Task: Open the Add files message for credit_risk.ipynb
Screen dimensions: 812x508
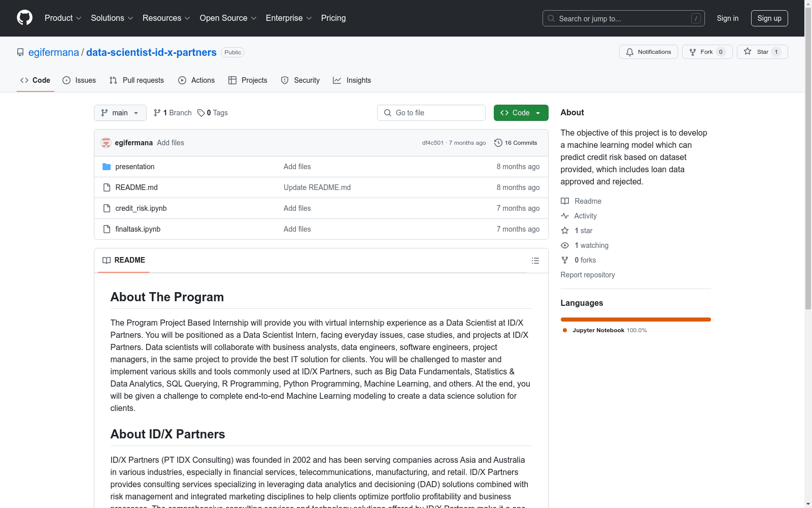Action: 297,208
